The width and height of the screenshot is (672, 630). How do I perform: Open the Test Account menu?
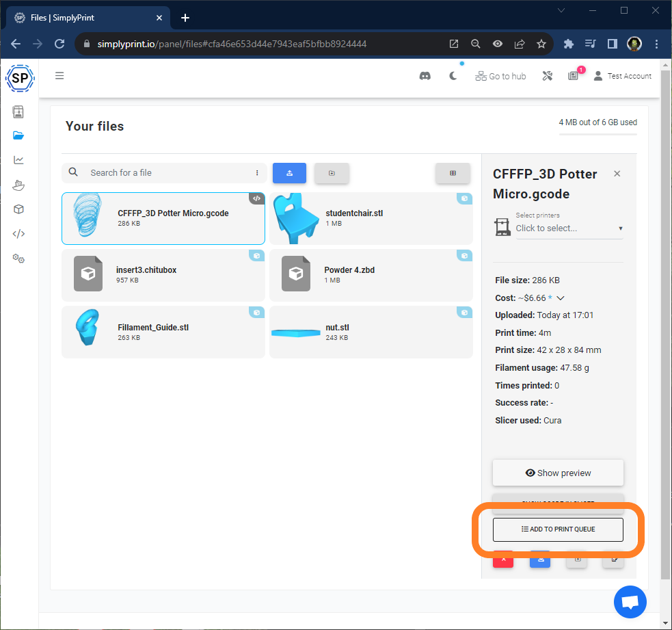point(622,76)
